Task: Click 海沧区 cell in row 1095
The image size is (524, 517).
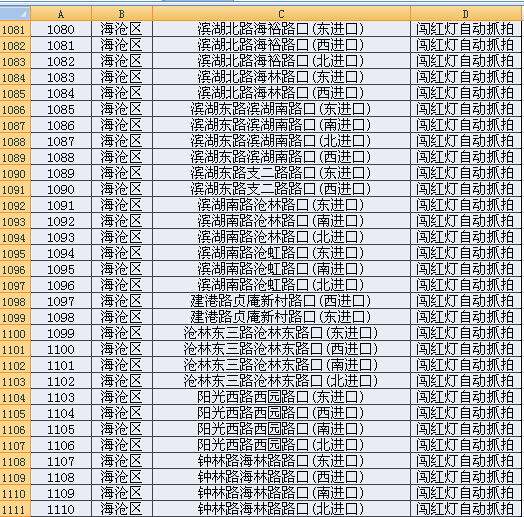Action: (x=122, y=253)
